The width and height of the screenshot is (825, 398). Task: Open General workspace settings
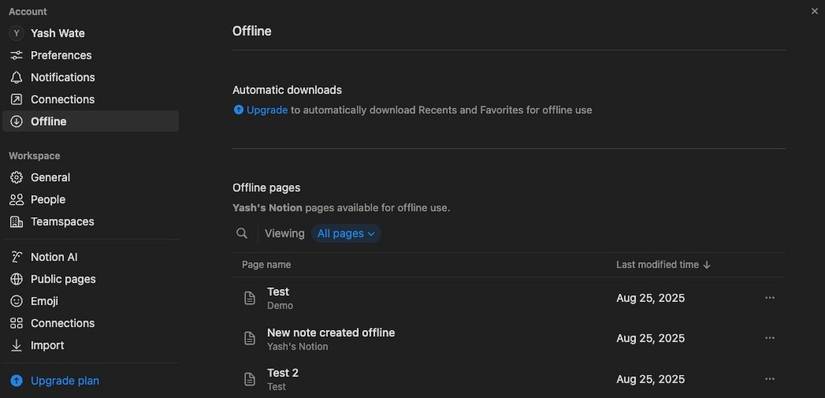click(90, 177)
